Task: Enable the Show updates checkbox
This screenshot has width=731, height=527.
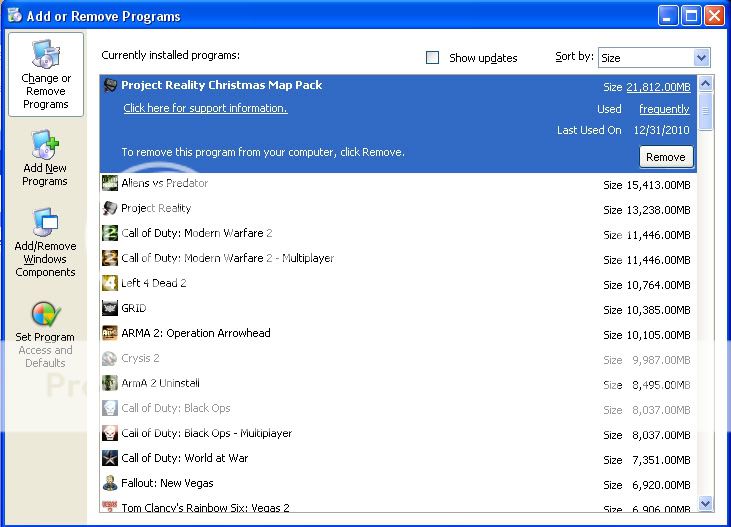Action: 433,58
